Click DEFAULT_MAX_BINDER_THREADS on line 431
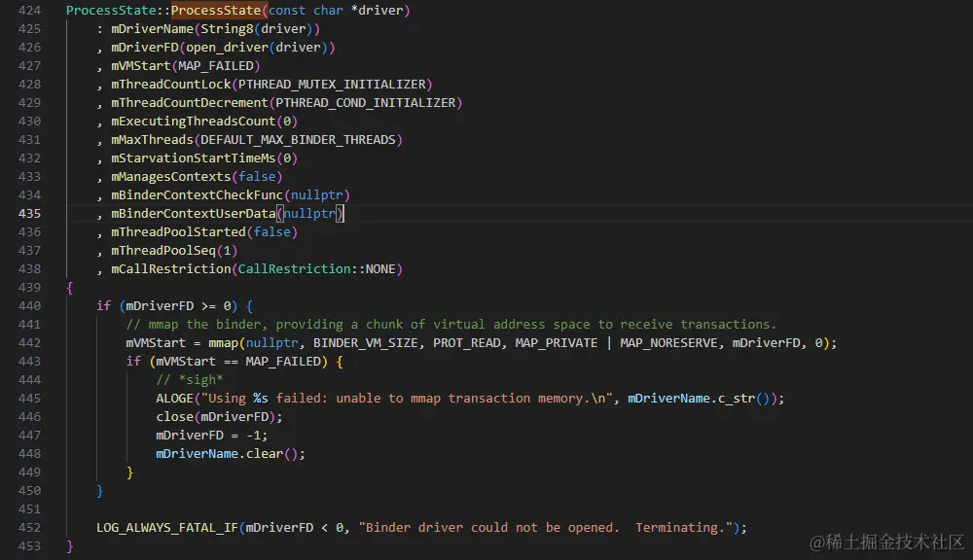The height and width of the screenshot is (560, 973). click(298, 140)
